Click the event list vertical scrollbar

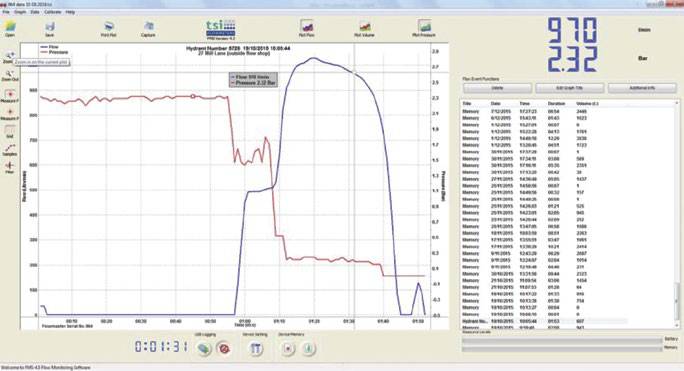[x=677, y=214]
